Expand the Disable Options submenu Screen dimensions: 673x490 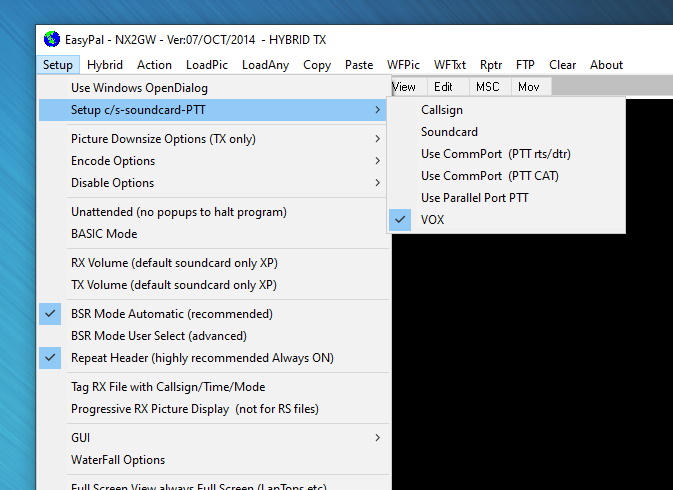click(112, 183)
